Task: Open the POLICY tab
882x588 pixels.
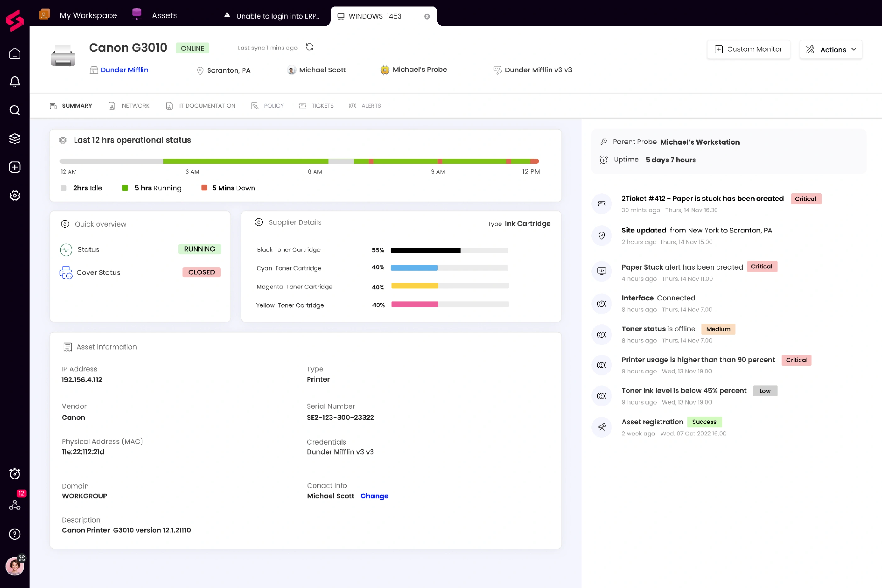Action: click(x=267, y=106)
